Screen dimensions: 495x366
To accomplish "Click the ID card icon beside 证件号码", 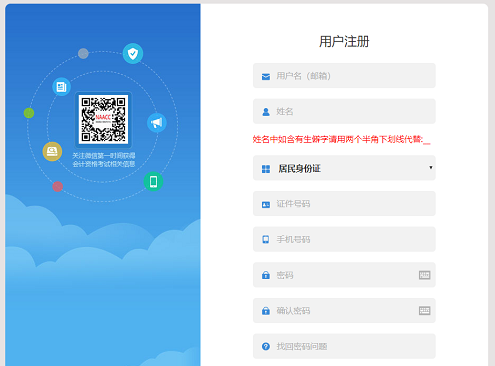I will [266, 205].
